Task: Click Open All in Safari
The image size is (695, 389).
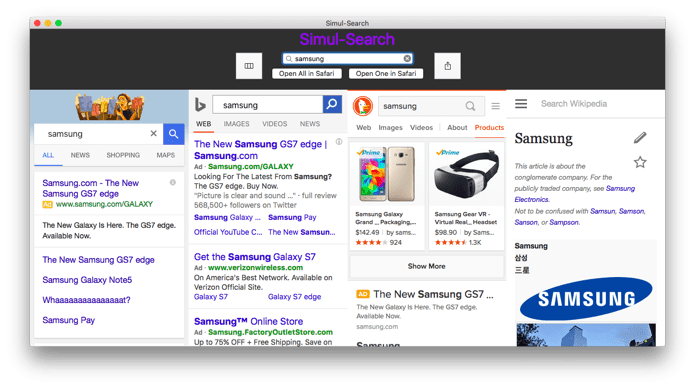Action: [x=307, y=74]
